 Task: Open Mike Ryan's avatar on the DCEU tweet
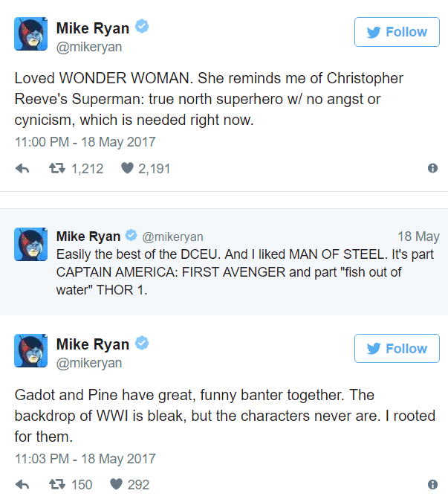[30, 244]
